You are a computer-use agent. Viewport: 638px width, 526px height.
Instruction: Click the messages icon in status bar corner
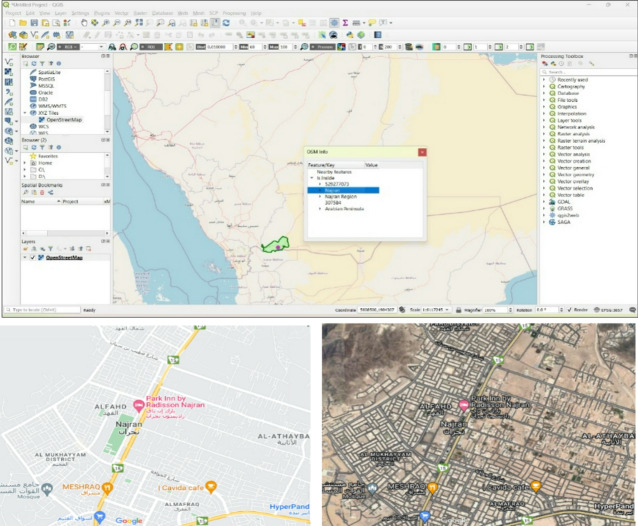pyautogui.click(x=632, y=310)
